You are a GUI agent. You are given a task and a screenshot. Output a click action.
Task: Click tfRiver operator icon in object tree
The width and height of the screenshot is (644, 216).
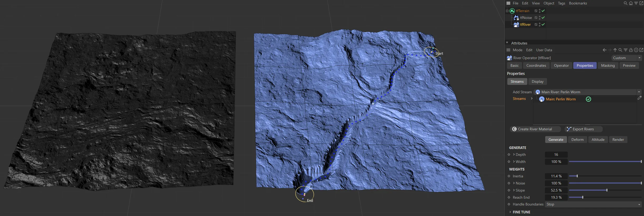coord(516,24)
